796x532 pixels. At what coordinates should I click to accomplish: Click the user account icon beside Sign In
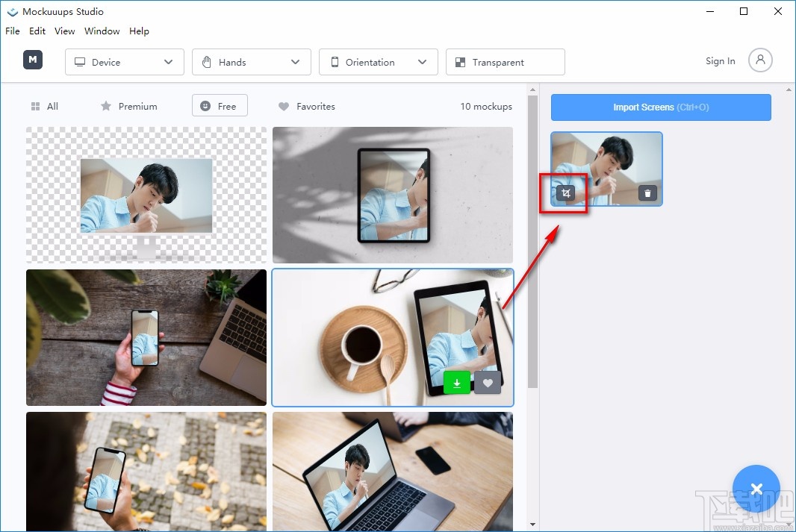(x=760, y=60)
